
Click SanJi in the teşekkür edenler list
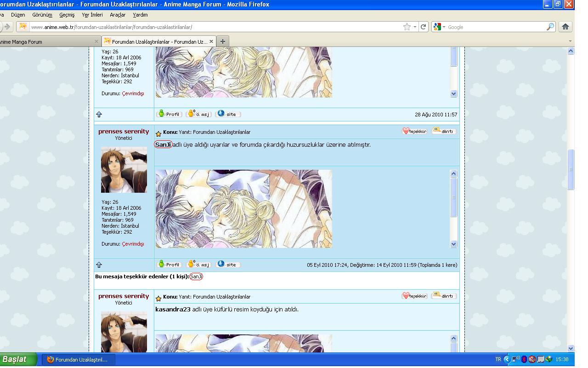pyautogui.click(x=196, y=276)
